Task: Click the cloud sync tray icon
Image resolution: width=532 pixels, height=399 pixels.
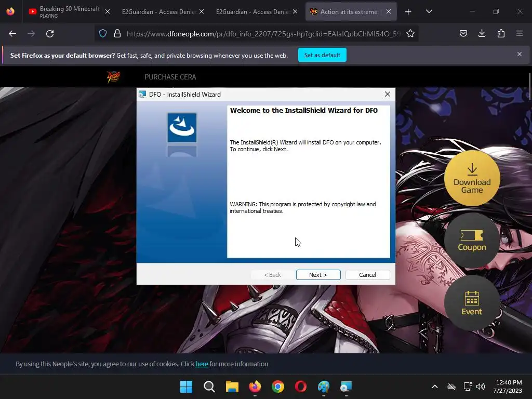Action: coord(451,387)
